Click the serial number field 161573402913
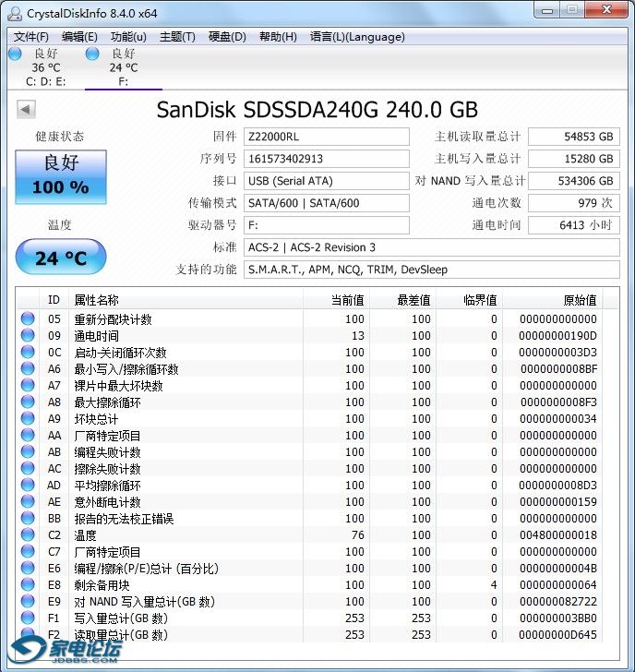The height and width of the screenshot is (672, 635). 327,159
